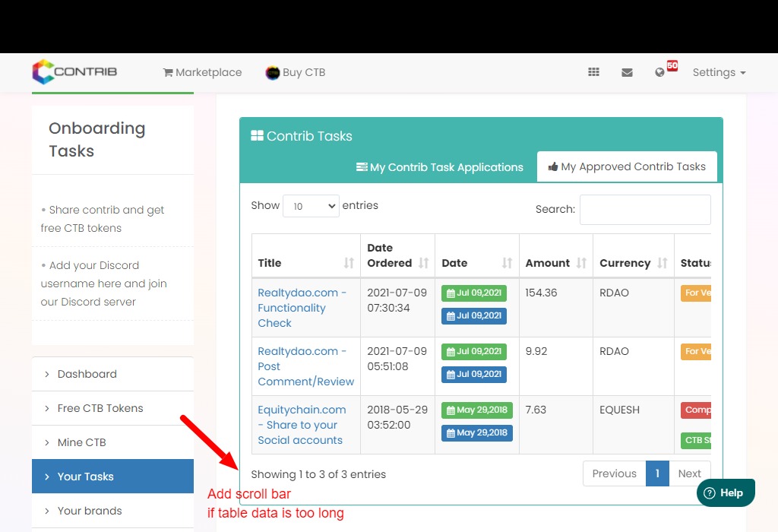Click the Next pagination button
Image resolution: width=778 pixels, height=532 pixels.
point(690,473)
